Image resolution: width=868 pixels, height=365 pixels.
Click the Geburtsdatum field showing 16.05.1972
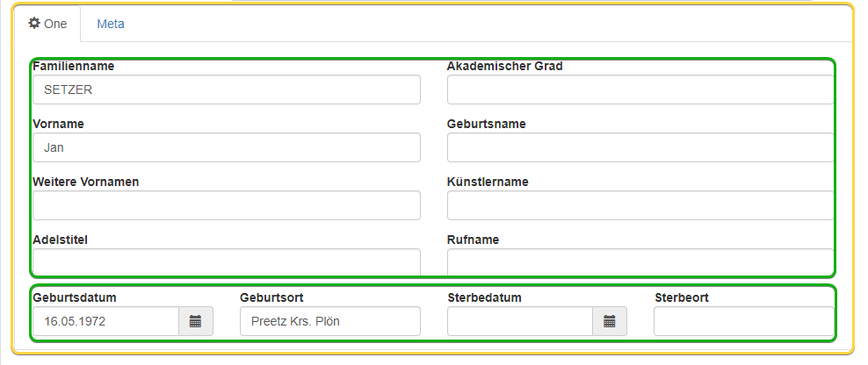click(105, 321)
